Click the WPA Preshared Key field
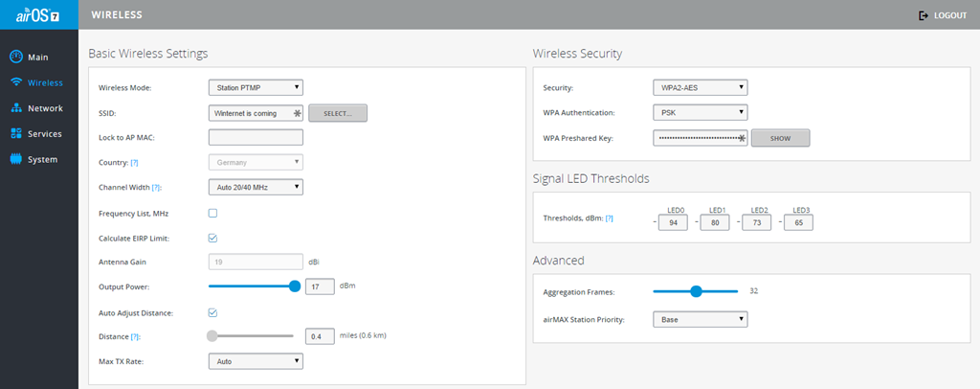This screenshot has width=980, height=389. [x=700, y=138]
